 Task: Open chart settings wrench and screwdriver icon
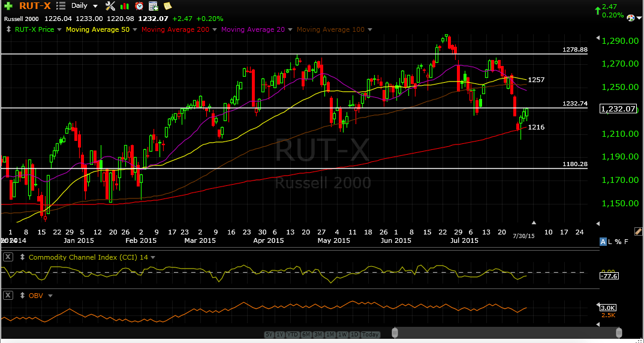click(x=110, y=6)
